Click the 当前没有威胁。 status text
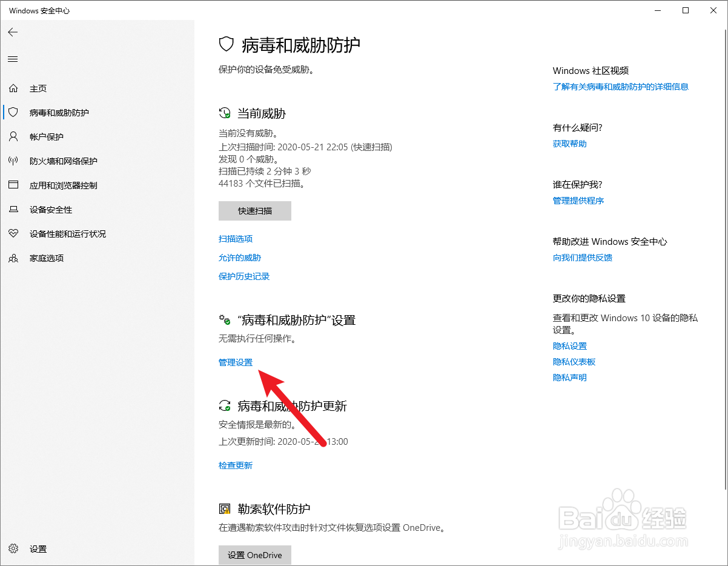This screenshot has width=728, height=566. pos(248,133)
